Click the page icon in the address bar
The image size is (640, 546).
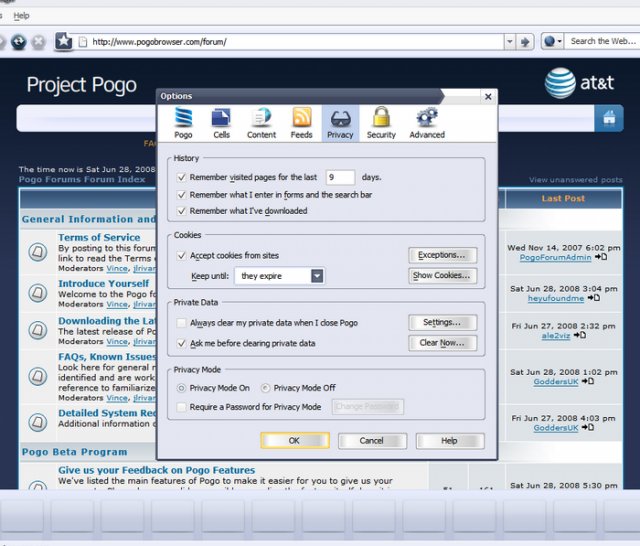(x=83, y=42)
